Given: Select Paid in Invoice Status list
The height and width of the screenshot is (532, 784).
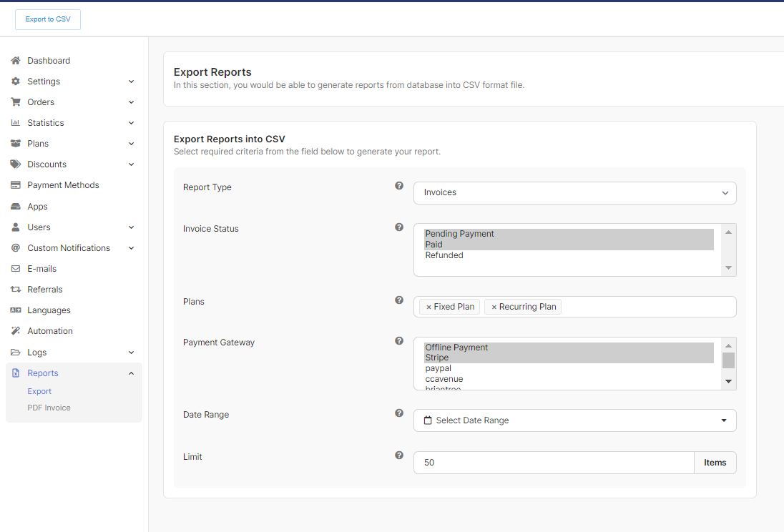Looking at the screenshot, I should 569,245.
